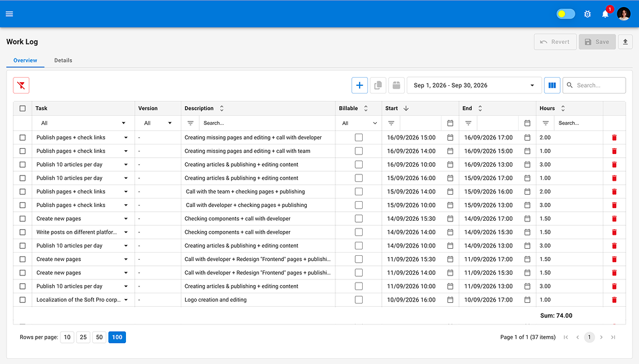The height and width of the screenshot is (364, 639).
Task: Select row starting 16/09/2026 10:00
Action: (22, 165)
